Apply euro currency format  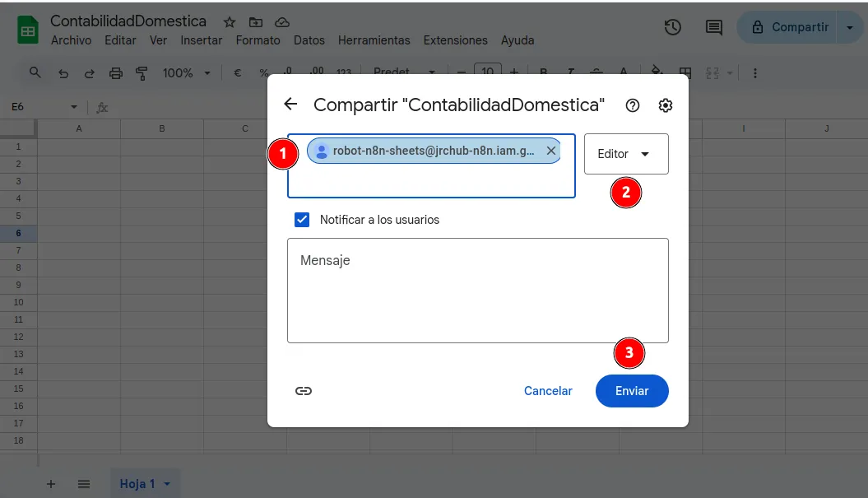238,73
